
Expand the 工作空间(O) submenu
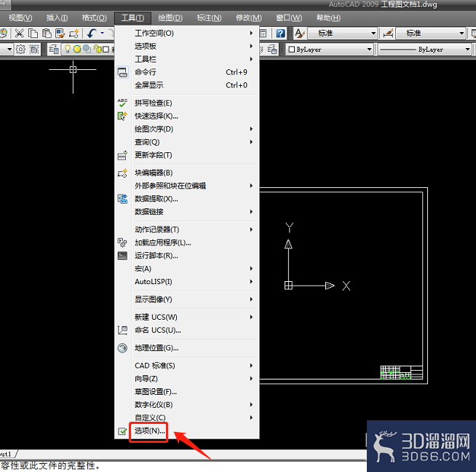[x=187, y=33]
